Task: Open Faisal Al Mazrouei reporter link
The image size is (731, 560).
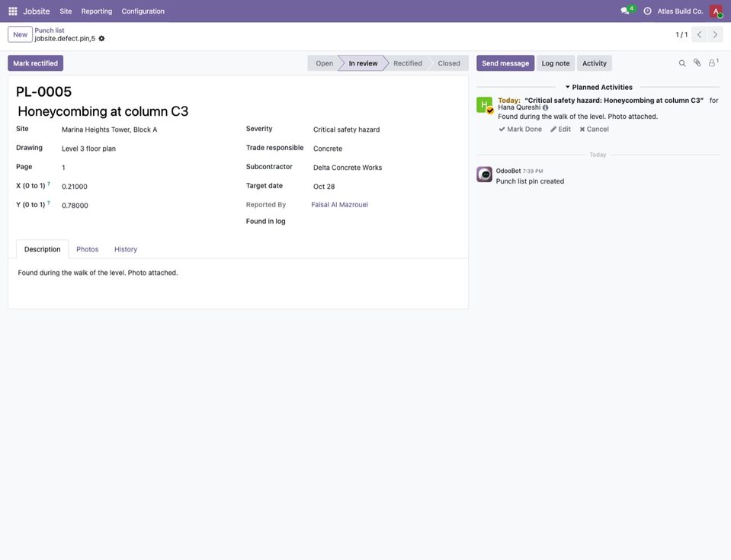Action: tap(339, 204)
